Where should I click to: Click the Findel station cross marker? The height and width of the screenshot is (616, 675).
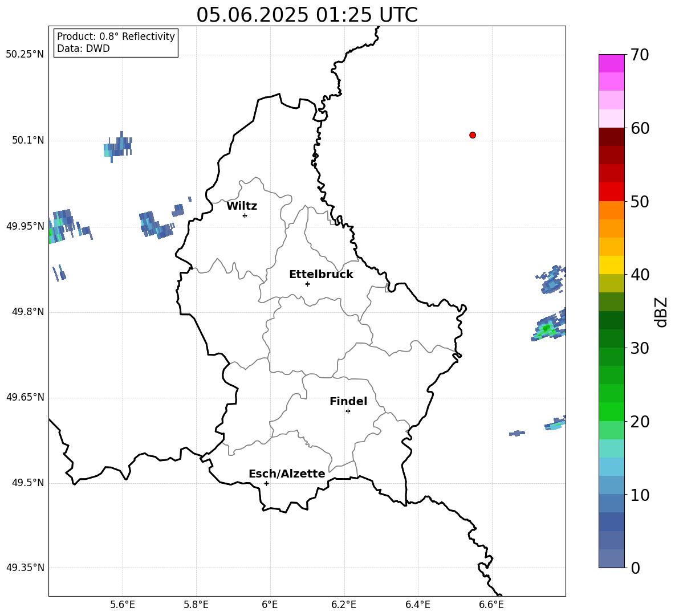[348, 411]
